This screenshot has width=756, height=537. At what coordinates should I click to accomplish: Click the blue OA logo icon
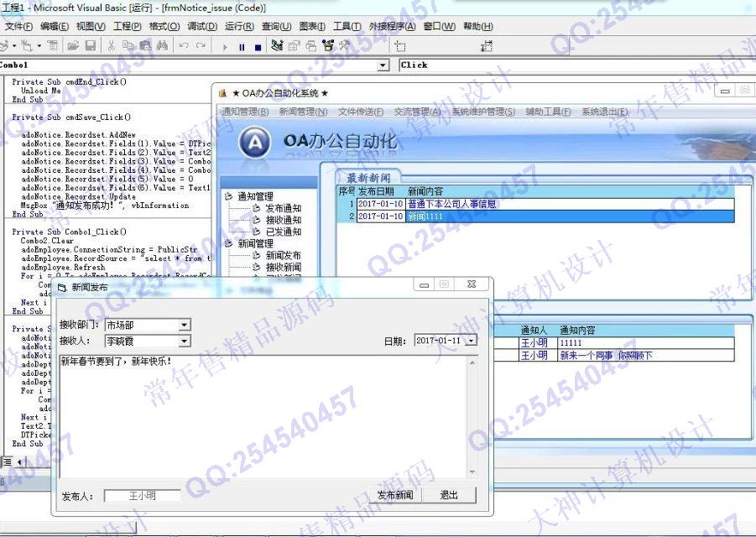[254, 142]
